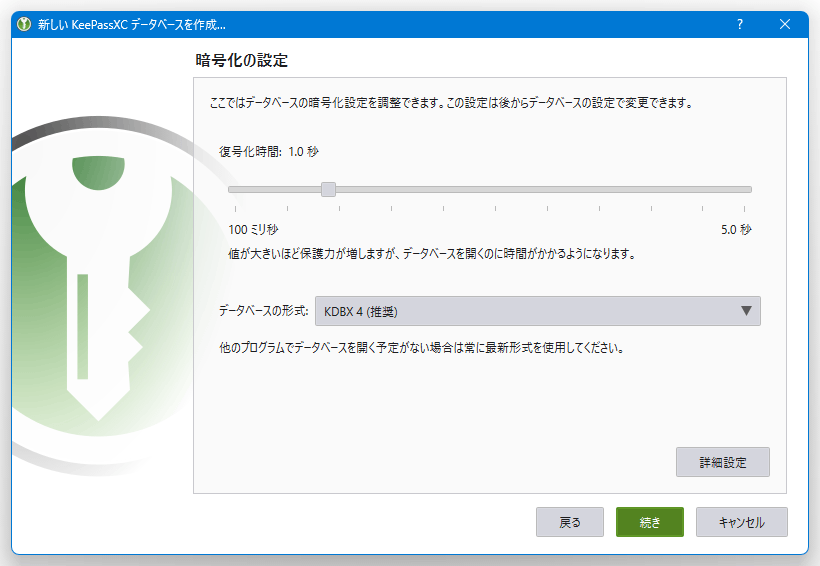820x566 pixels.
Task: Click the KeePassXC logo icon in title bar
Action: tap(24, 25)
